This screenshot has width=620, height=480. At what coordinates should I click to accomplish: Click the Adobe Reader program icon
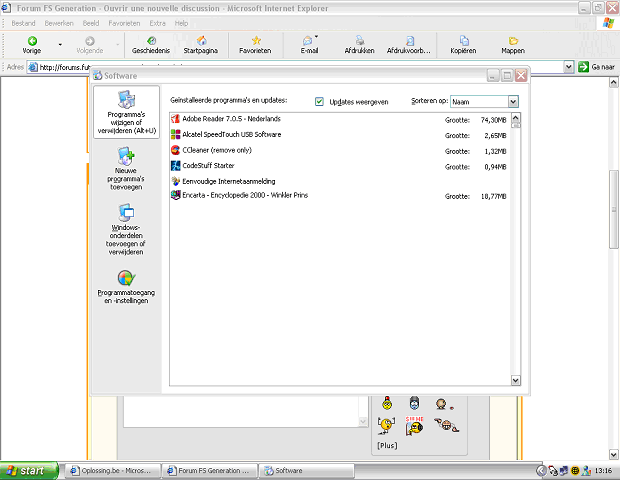tap(176, 119)
